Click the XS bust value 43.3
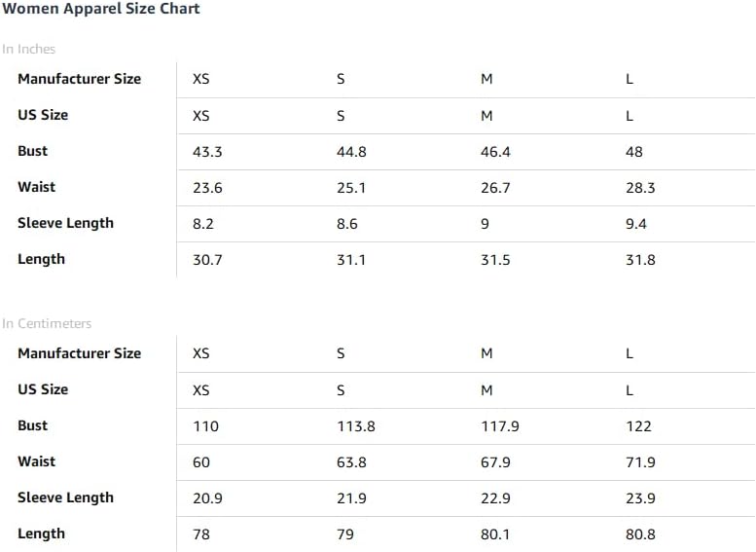 [207, 152]
